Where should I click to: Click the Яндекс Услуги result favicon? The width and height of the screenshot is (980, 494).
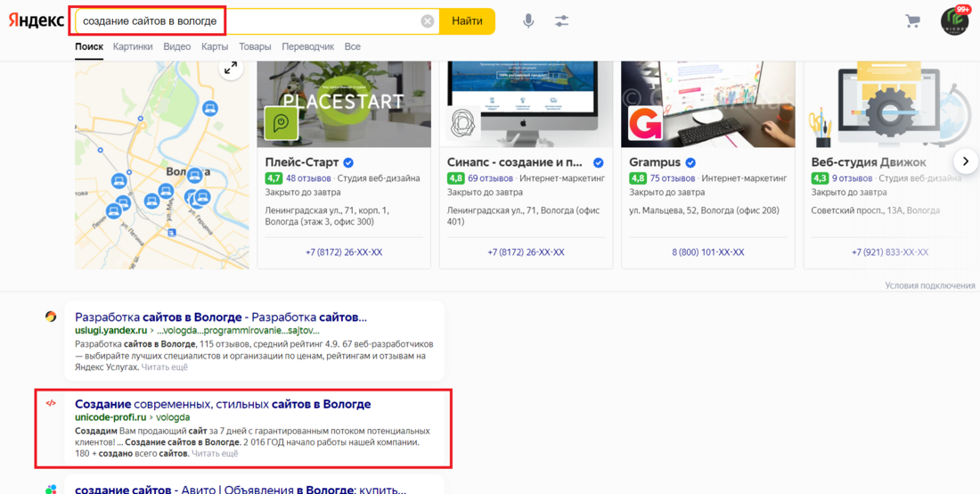pos(52,317)
